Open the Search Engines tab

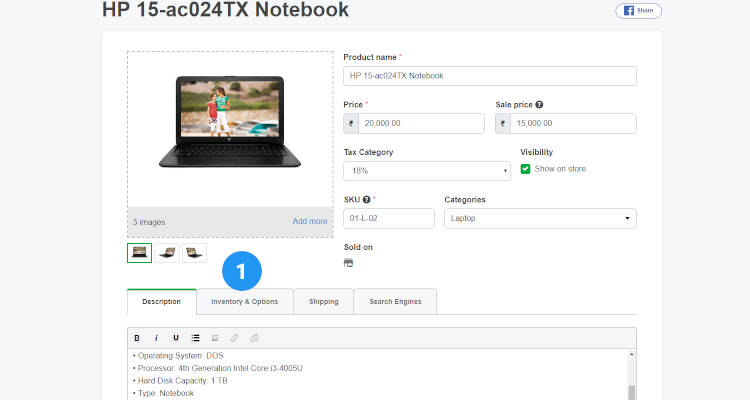[x=395, y=301]
